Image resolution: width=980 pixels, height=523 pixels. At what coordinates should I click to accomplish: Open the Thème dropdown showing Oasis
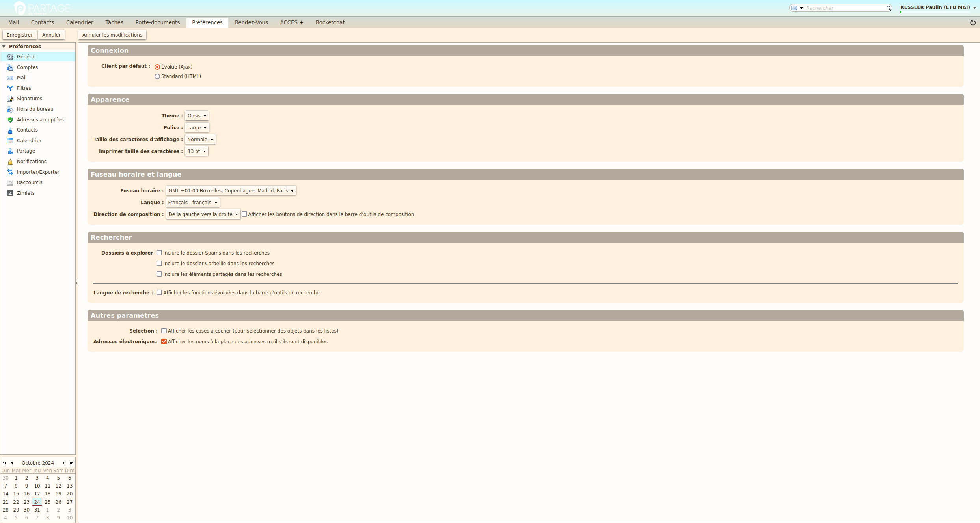click(x=197, y=115)
